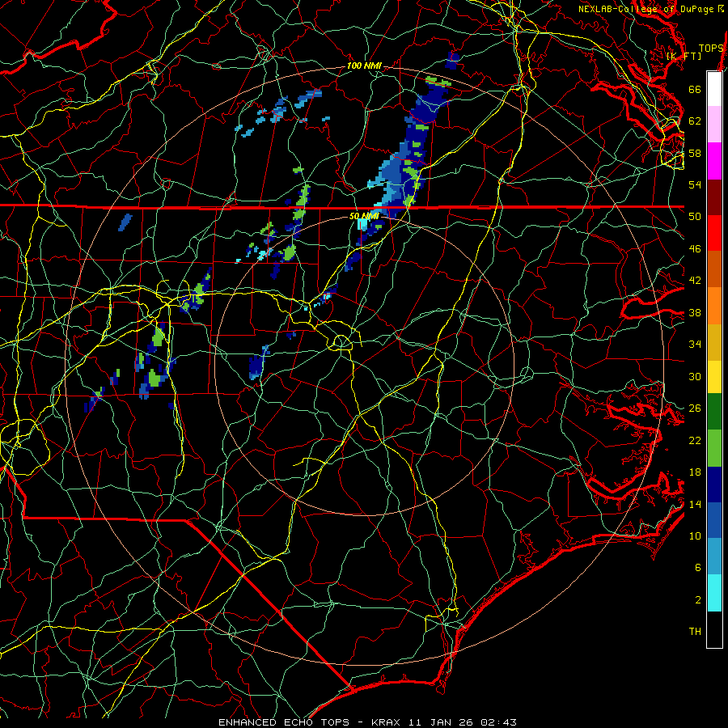Click the gold swatch in the color scale
Screen dimensions: 728x728
pos(714,343)
